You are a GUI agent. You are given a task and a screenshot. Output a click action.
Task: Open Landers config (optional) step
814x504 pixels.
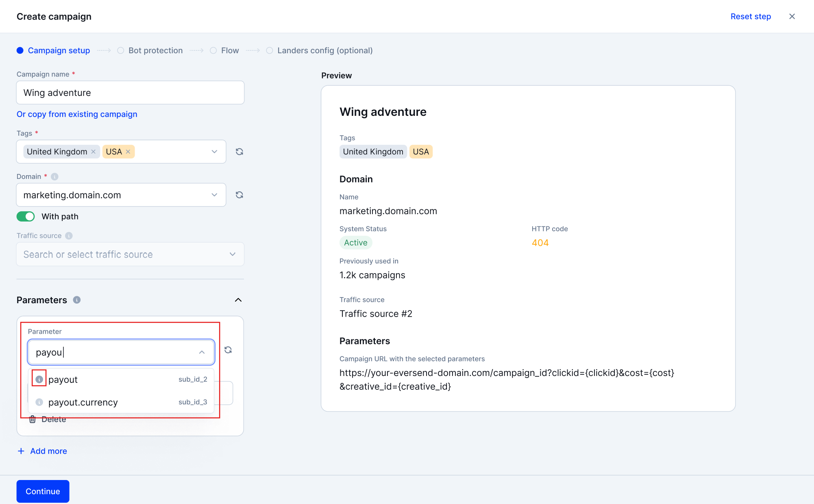point(320,50)
